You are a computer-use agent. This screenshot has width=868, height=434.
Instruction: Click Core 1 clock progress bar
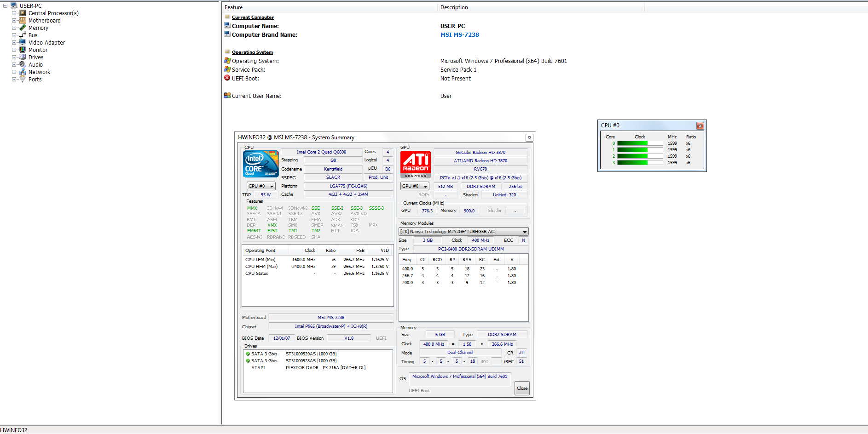(640, 150)
